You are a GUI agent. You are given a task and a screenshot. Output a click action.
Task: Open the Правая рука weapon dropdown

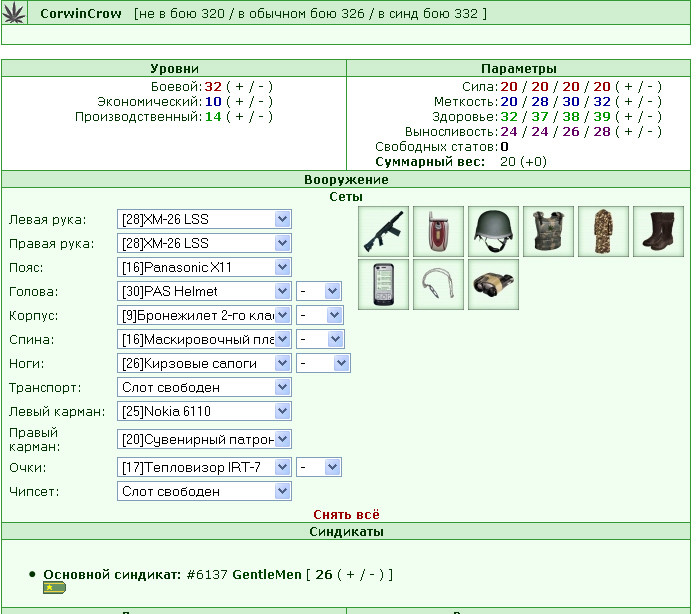204,243
